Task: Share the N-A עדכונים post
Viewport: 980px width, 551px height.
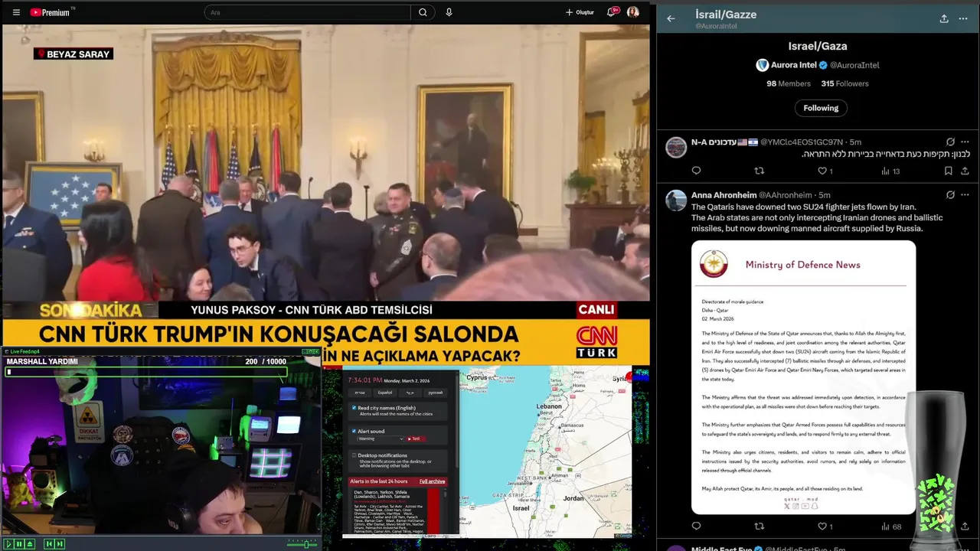Action: coord(965,171)
